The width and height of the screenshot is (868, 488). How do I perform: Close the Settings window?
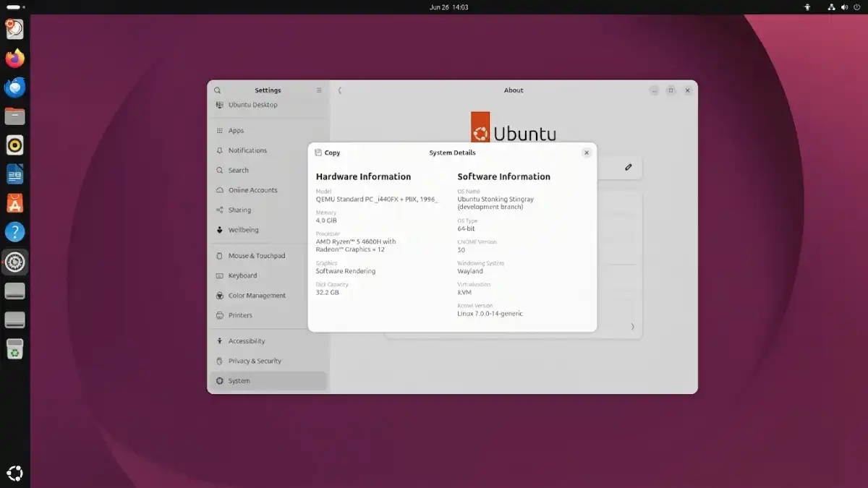coord(687,90)
